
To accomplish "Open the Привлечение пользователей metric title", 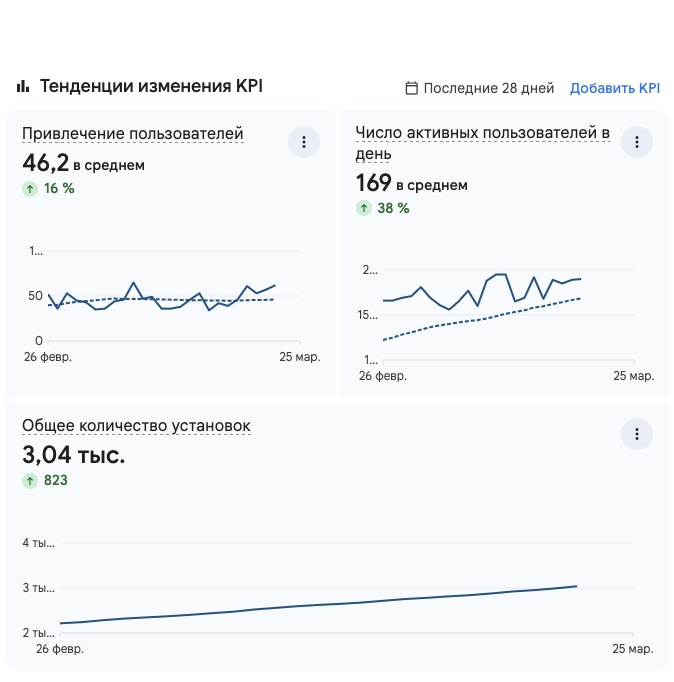I will [132, 134].
